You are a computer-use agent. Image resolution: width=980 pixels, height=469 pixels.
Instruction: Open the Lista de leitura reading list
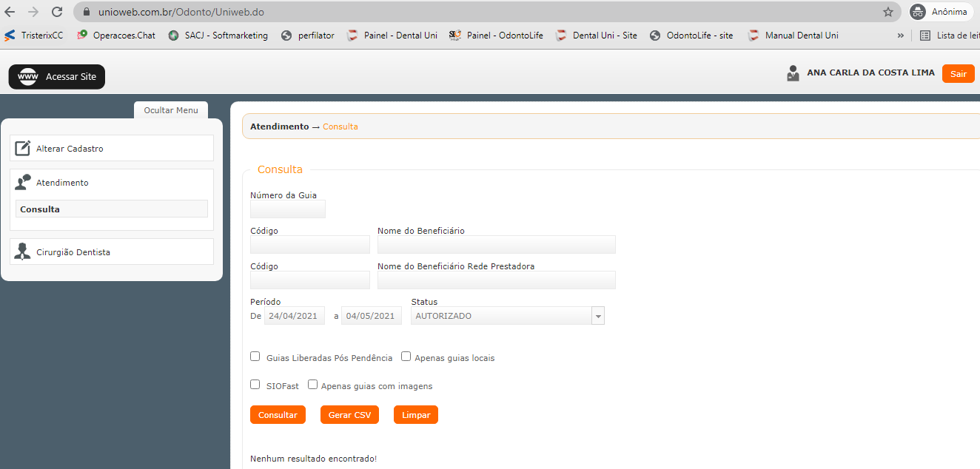(x=950, y=35)
